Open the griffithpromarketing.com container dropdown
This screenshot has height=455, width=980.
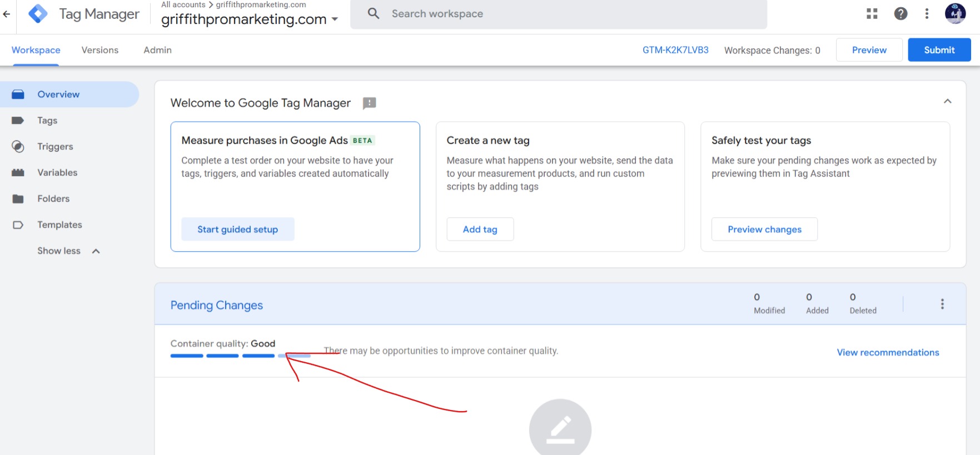(249, 19)
